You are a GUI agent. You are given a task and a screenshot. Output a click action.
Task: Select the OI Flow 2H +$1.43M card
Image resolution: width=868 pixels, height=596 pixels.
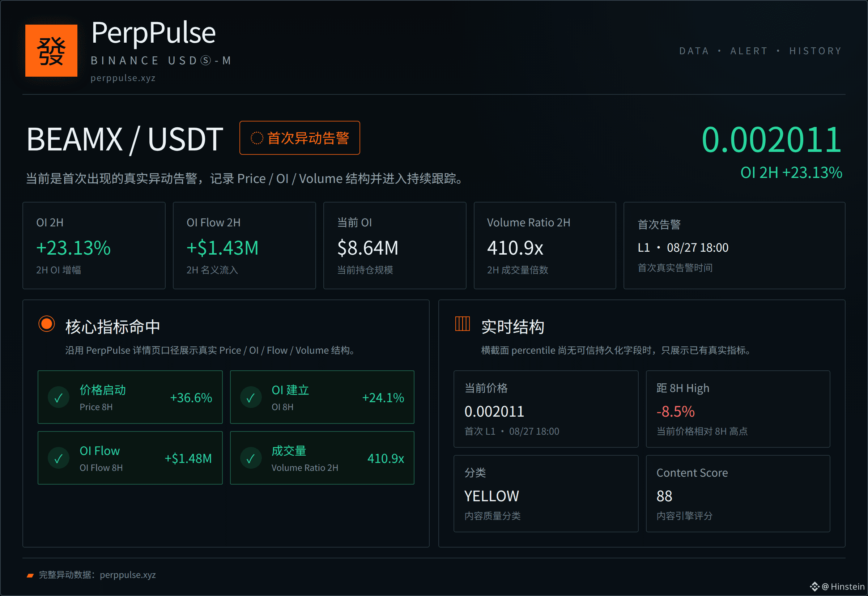click(244, 246)
